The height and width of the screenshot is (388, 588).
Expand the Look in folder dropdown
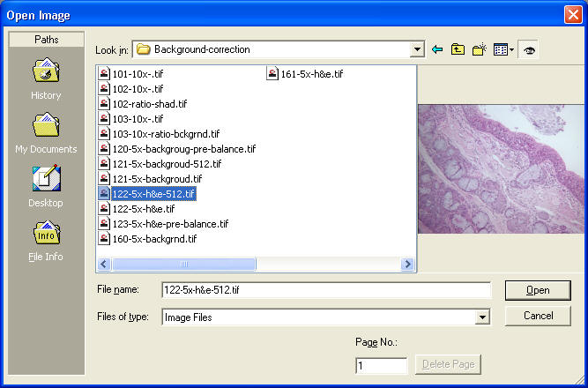point(416,49)
